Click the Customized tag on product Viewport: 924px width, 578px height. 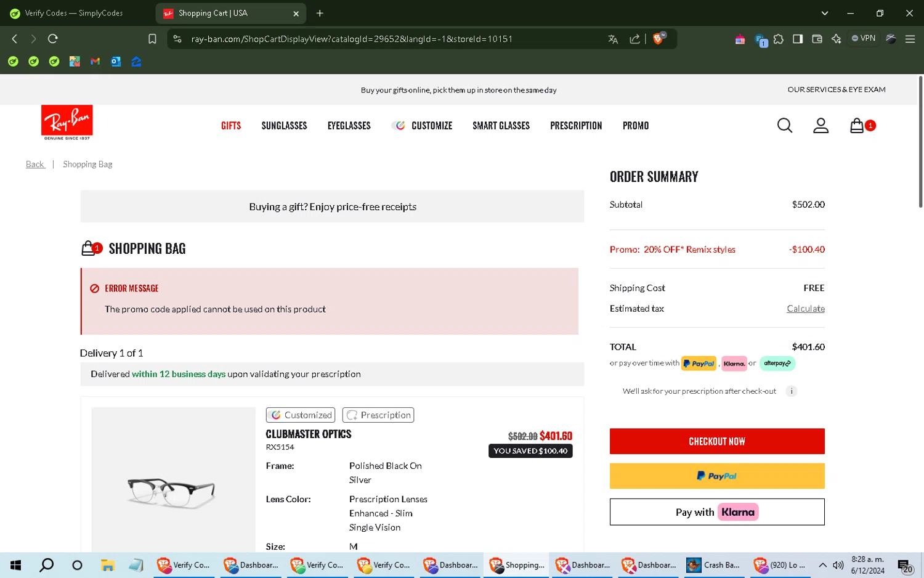(301, 415)
